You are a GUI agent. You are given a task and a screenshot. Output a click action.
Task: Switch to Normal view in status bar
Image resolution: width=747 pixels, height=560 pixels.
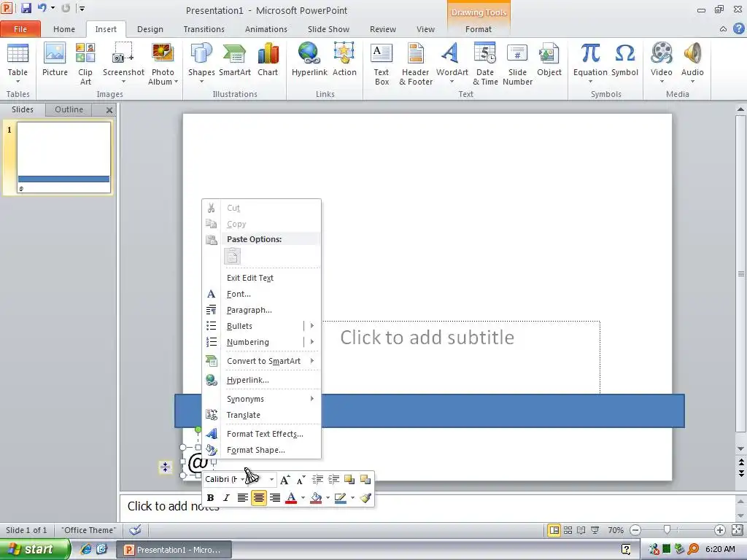[x=554, y=530]
